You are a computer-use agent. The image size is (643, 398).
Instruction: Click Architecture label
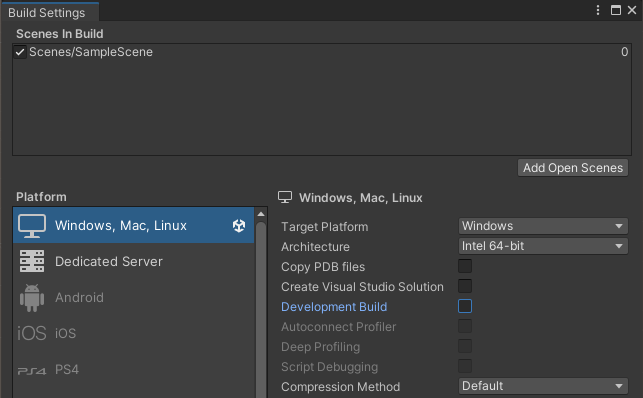point(315,246)
